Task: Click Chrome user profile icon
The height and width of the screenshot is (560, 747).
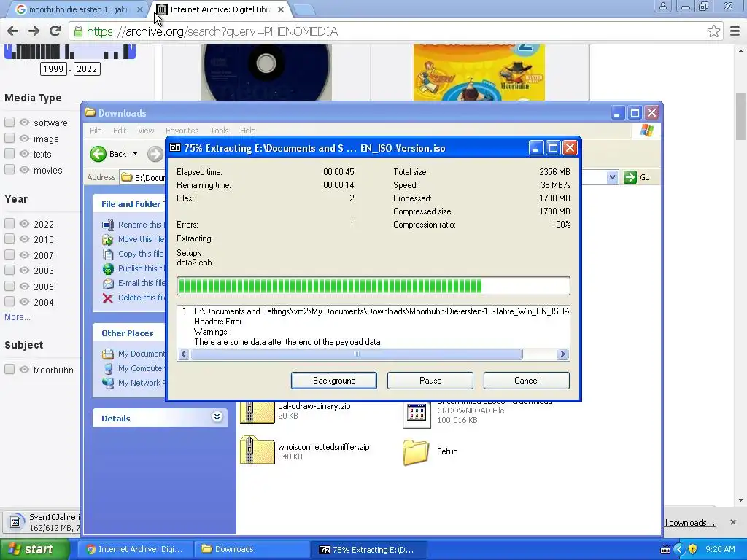Action: point(662,7)
